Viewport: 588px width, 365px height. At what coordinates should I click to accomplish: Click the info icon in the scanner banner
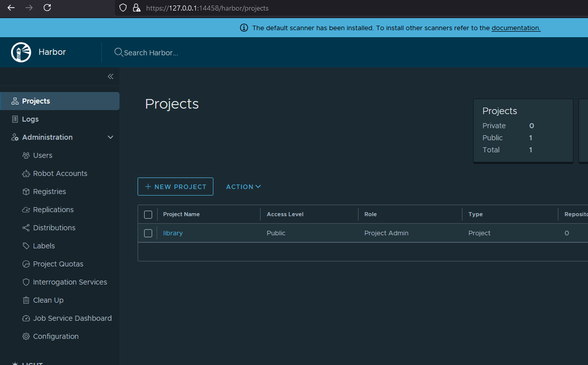(x=244, y=28)
